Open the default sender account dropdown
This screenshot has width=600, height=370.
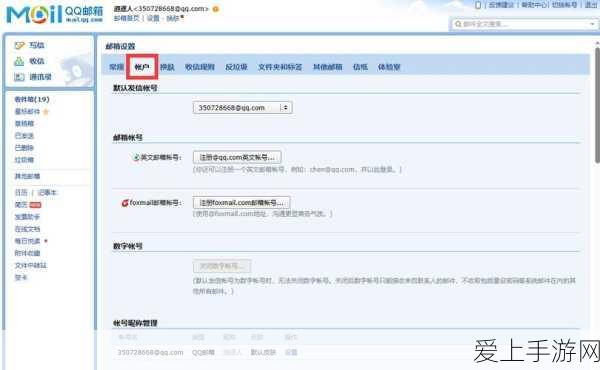tap(243, 108)
